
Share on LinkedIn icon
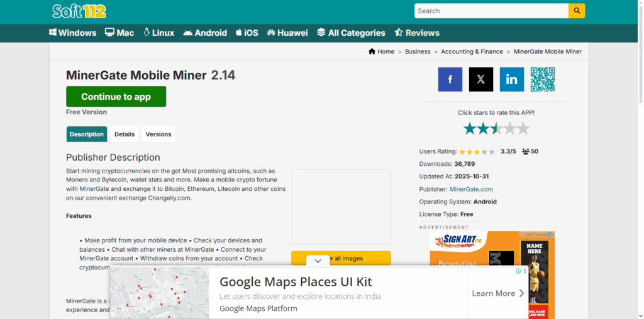512,80
